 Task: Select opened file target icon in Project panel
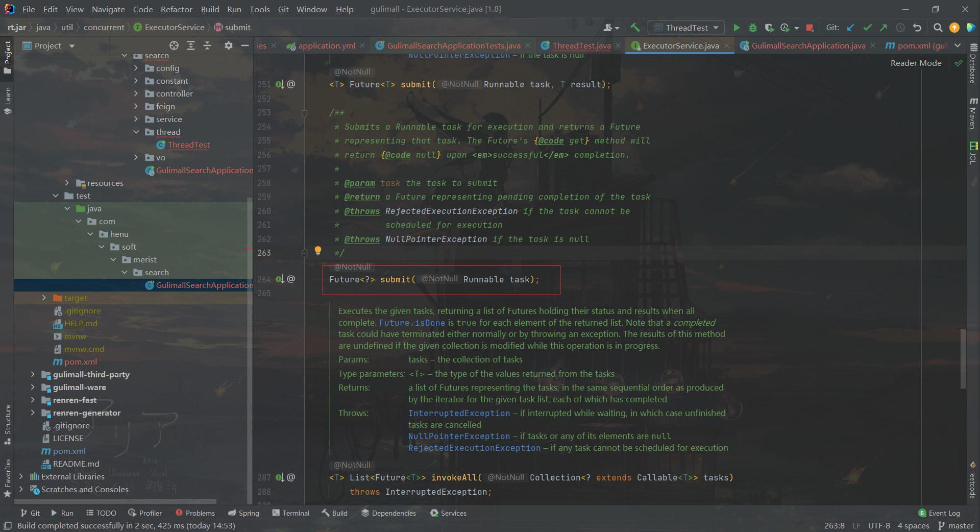tap(174, 45)
